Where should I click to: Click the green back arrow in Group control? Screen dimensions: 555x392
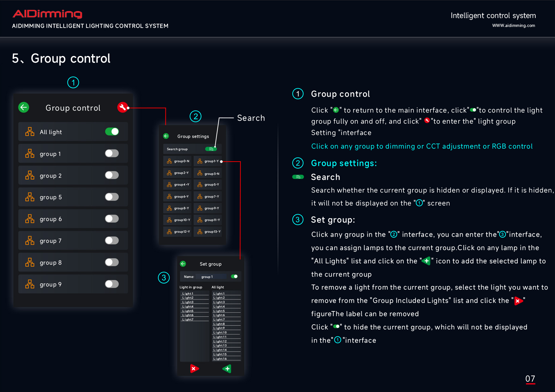24,107
